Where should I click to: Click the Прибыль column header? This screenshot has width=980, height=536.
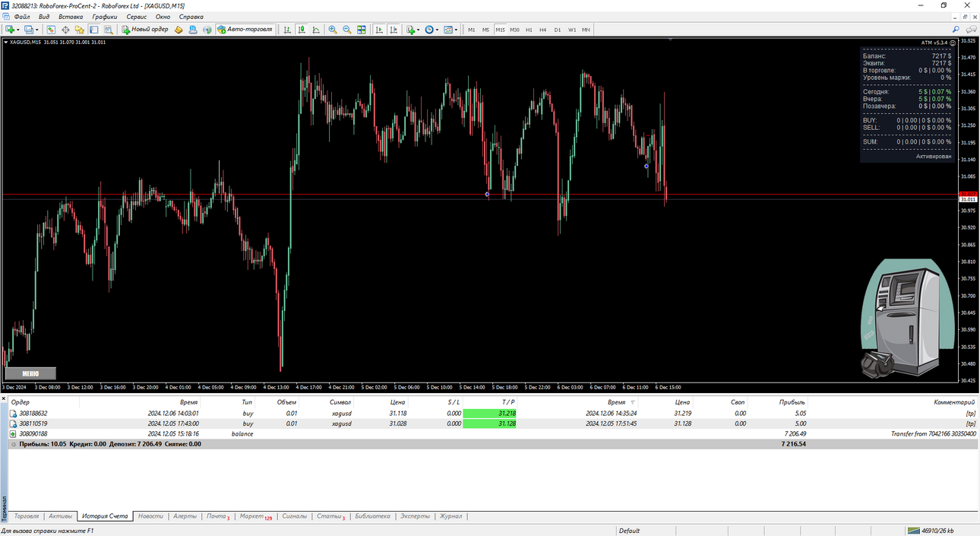(791, 402)
